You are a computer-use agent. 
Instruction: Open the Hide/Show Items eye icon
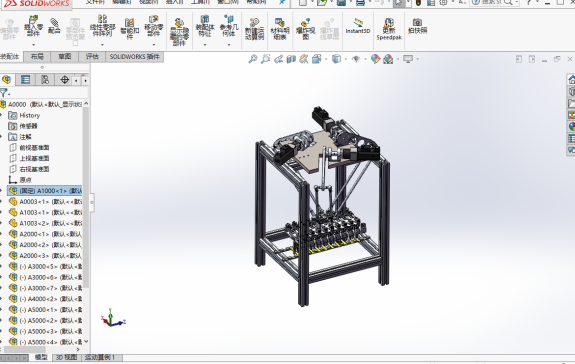[x=356, y=59]
